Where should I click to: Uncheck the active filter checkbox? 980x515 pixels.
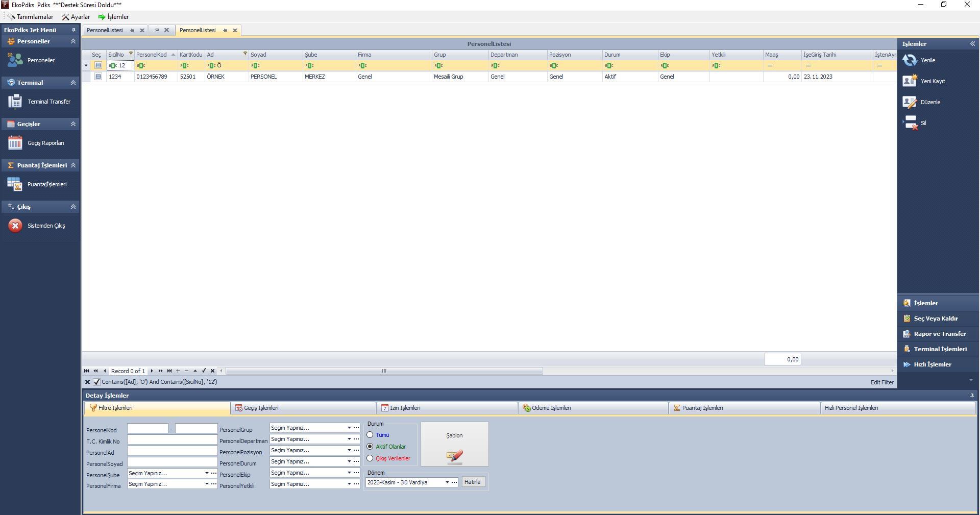tap(97, 382)
